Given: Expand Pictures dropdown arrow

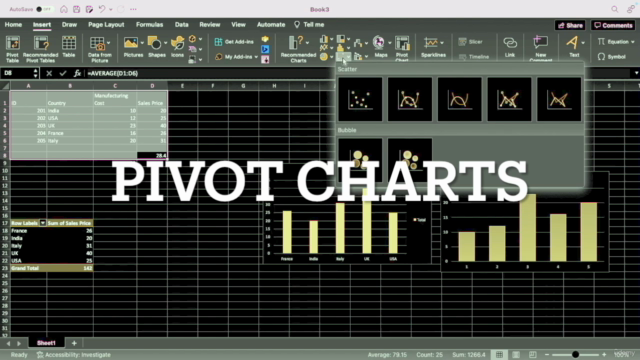Looking at the screenshot, I should coord(142,42).
